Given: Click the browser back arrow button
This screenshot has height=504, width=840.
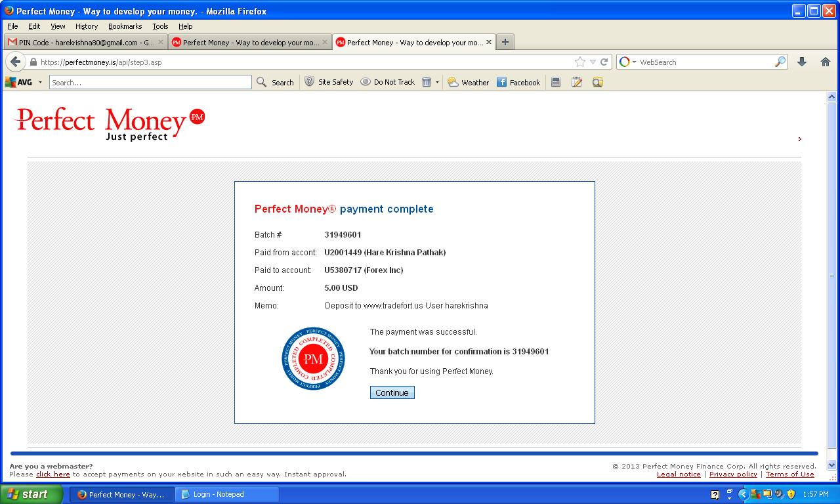Looking at the screenshot, I should click(x=15, y=62).
